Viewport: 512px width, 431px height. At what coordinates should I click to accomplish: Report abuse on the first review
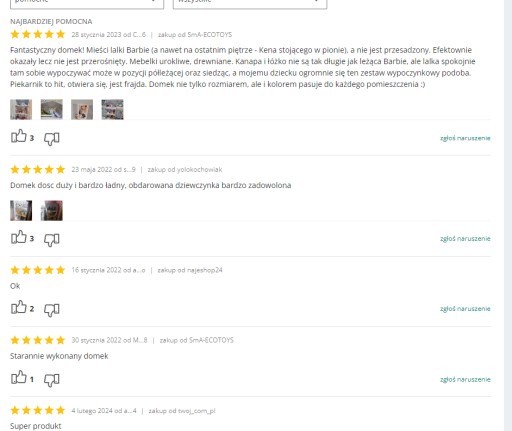click(465, 138)
